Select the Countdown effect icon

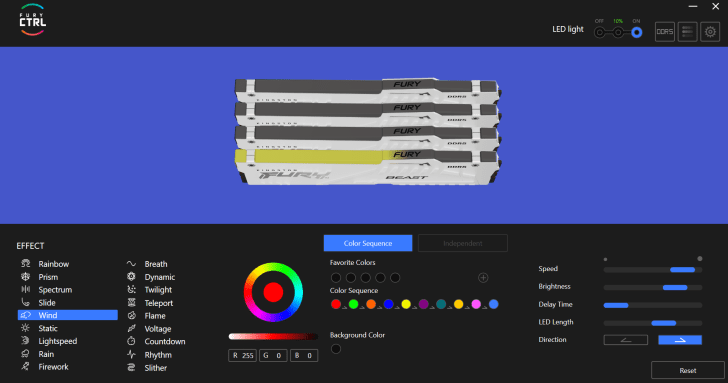click(x=131, y=341)
